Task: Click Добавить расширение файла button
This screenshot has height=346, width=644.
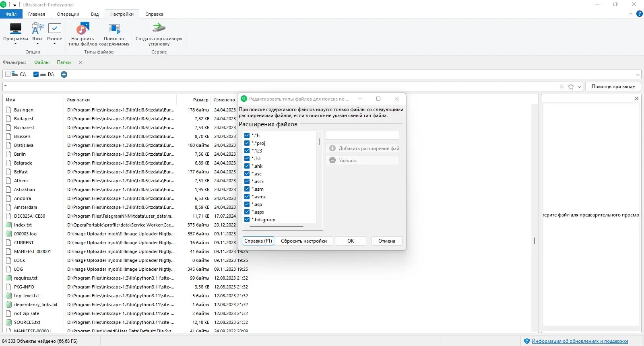Action: point(363,148)
